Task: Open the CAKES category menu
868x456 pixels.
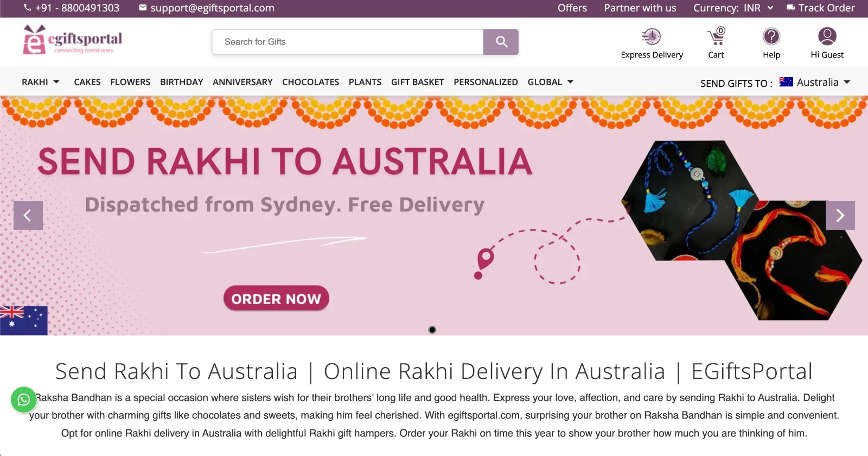Action: pos(87,82)
